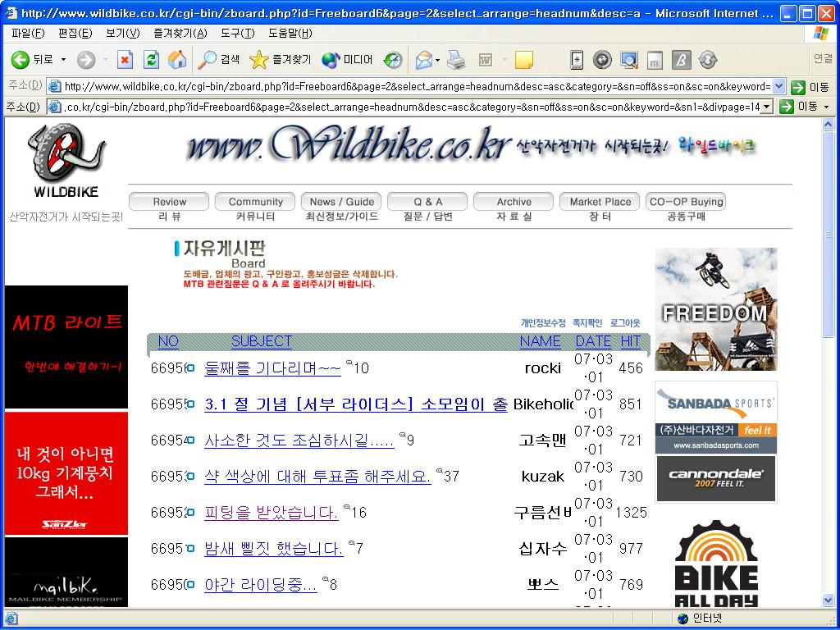Go back with the green 뒤로 button
840x630 pixels.
coord(33,59)
